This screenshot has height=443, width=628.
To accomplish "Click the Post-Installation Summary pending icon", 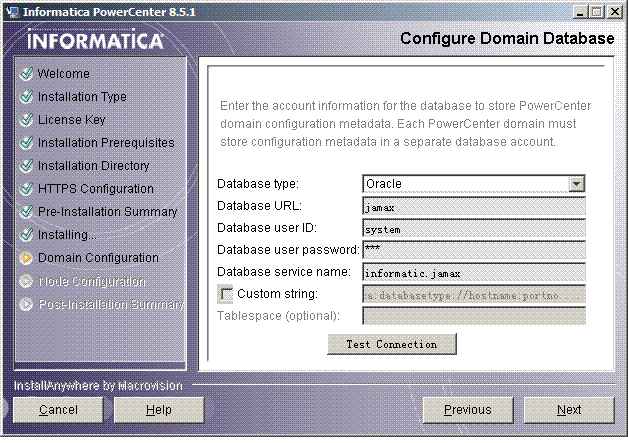I will (x=26, y=304).
